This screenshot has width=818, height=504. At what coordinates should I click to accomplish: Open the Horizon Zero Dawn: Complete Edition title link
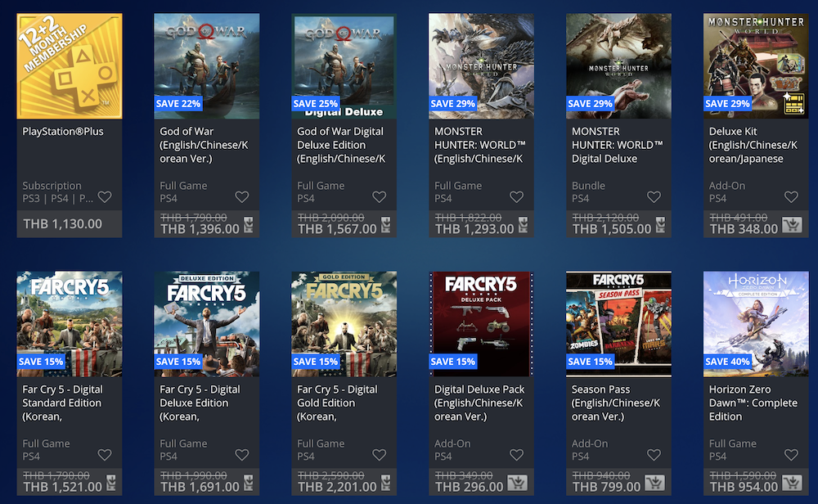751,403
